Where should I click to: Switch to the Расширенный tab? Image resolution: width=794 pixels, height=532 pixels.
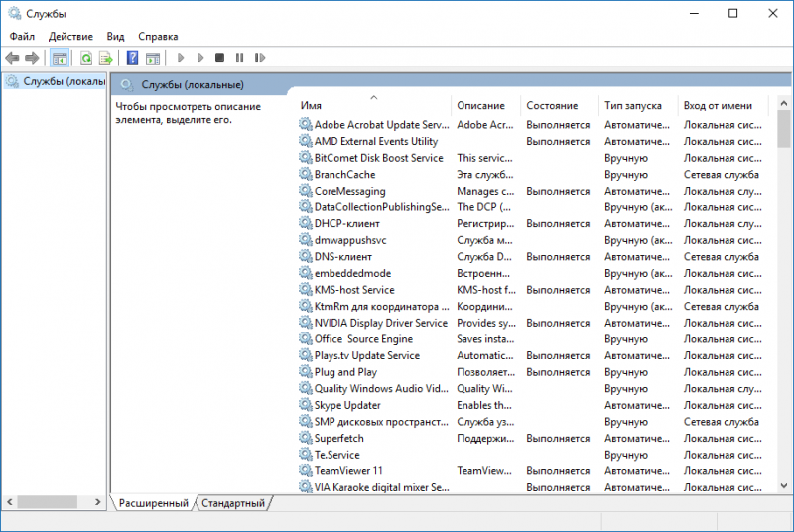[154, 503]
